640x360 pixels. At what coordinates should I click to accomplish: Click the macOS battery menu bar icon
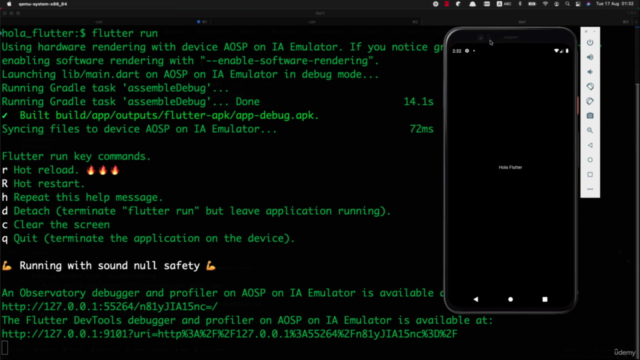pos(532,4)
